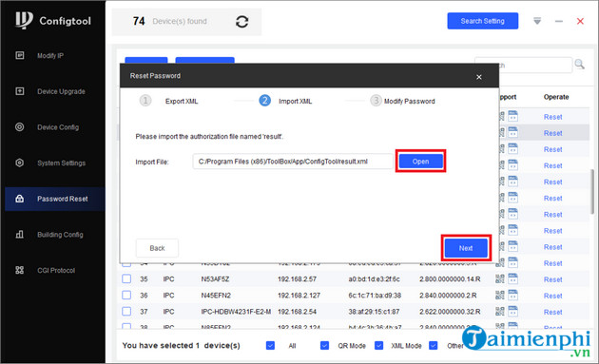Click the Device Config gear icon
The image size is (599, 364).
[x=19, y=126]
